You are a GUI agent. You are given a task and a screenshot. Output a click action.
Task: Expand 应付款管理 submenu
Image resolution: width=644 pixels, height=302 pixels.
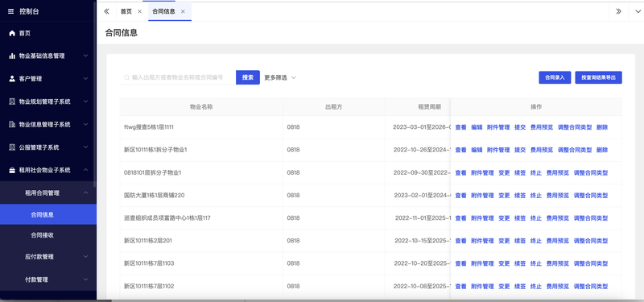(86, 257)
